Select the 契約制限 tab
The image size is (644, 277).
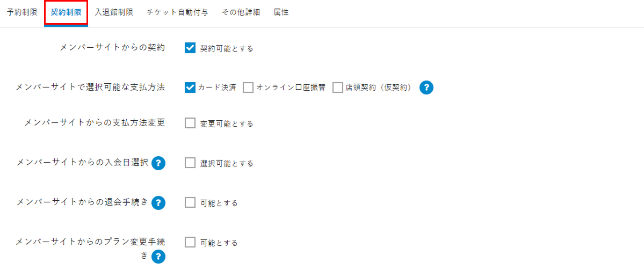66,12
